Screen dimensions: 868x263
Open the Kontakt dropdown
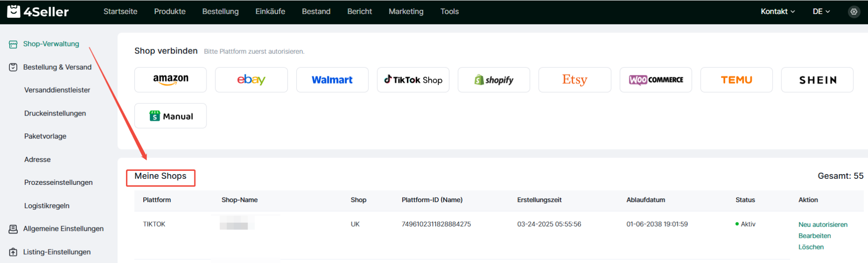click(778, 12)
